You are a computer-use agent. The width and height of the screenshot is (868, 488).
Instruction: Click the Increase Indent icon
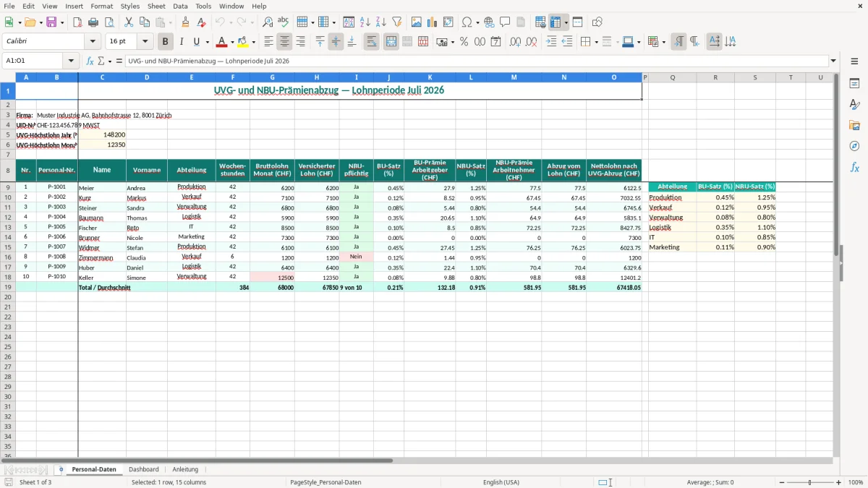[x=551, y=42]
